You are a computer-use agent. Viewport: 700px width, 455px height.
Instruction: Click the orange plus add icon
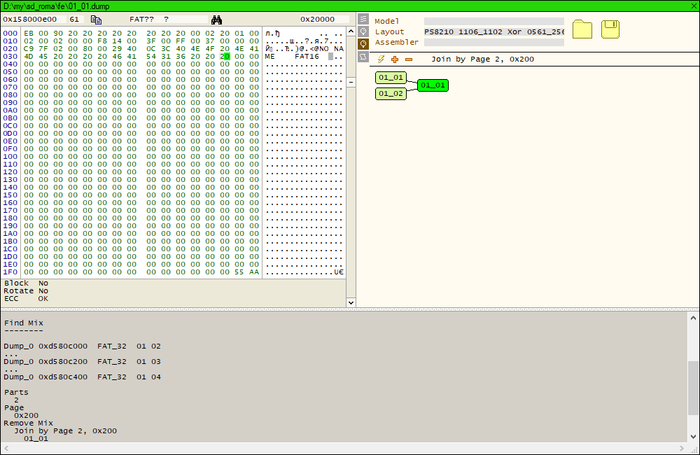[394, 59]
